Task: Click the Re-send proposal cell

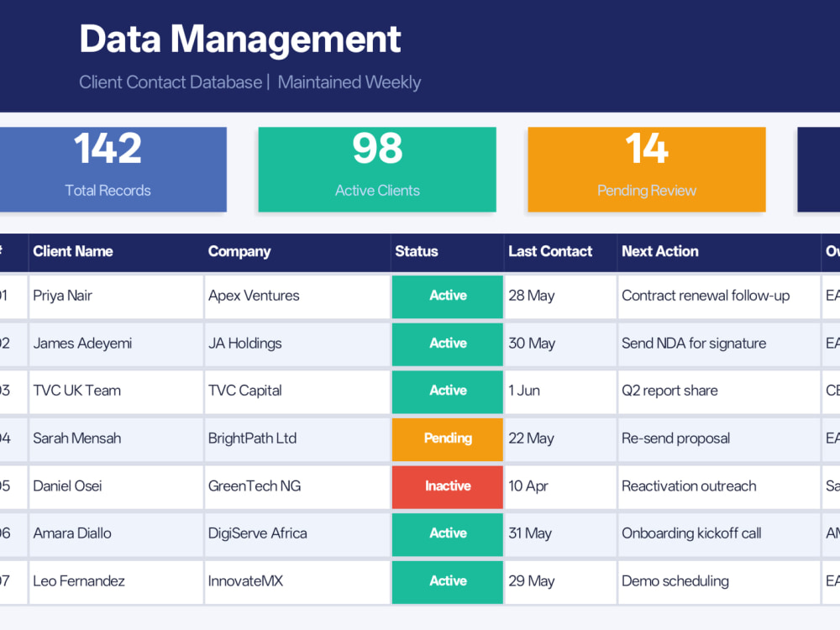Action: tap(719, 438)
